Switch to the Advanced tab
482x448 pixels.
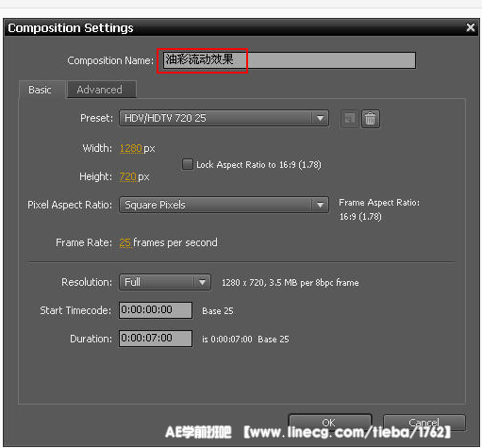click(101, 90)
